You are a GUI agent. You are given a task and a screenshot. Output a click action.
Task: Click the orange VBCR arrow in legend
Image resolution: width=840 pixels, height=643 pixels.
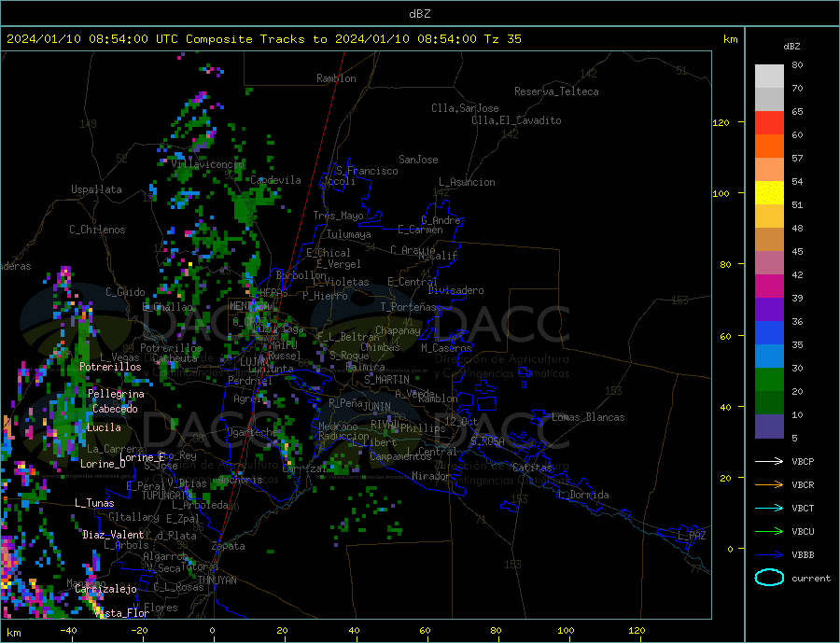[769, 485]
